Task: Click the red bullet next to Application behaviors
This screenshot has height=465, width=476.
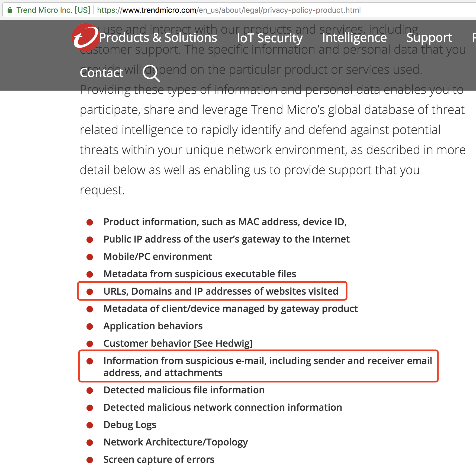Action: pyautogui.click(x=90, y=326)
